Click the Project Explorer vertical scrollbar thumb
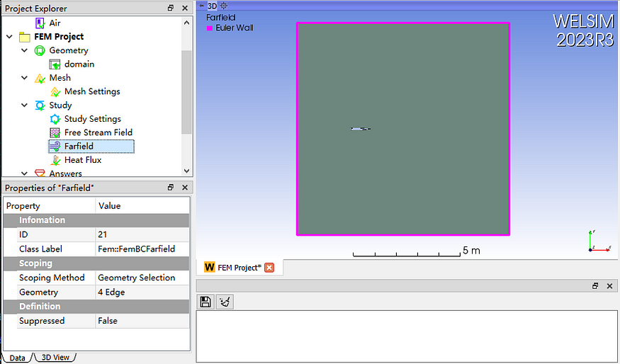 [x=186, y=92]
